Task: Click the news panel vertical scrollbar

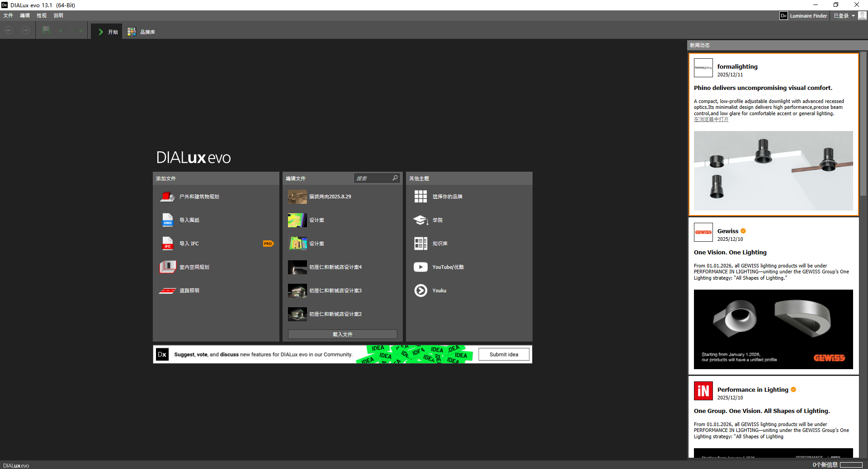Action: click(x=863, y=123)
